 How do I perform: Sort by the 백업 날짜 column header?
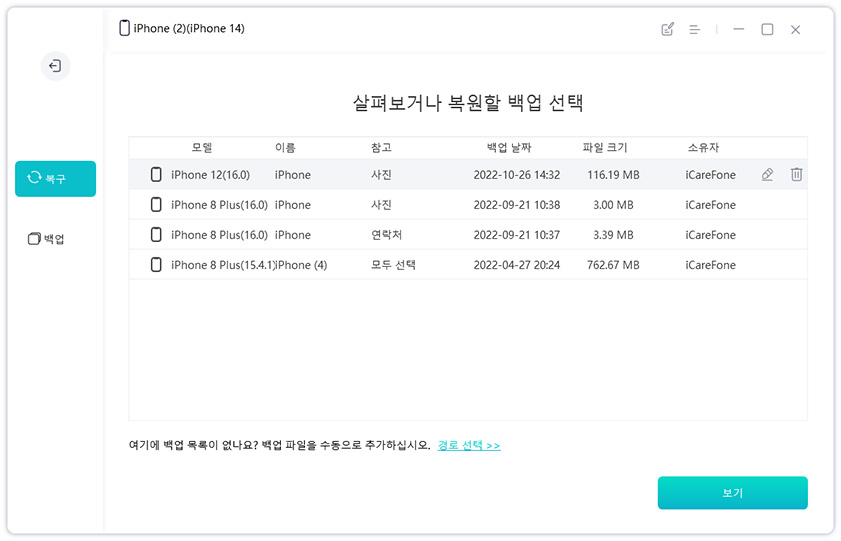510,148
